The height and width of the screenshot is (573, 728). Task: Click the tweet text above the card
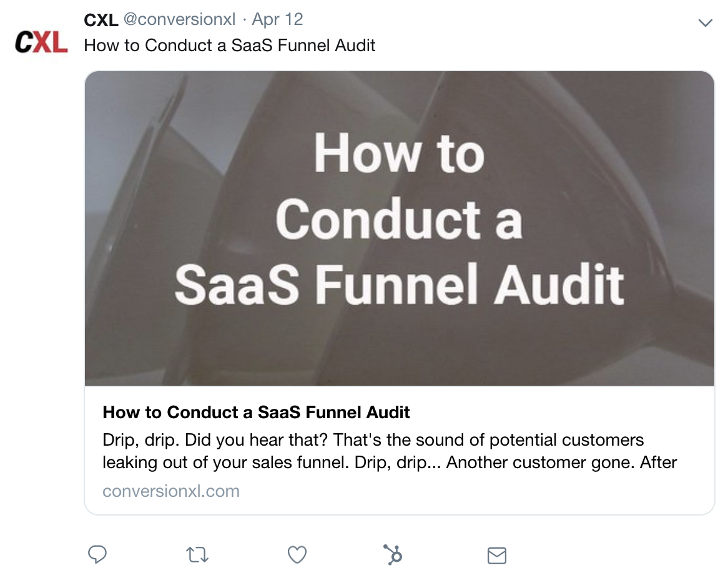[x=230, y=46]
